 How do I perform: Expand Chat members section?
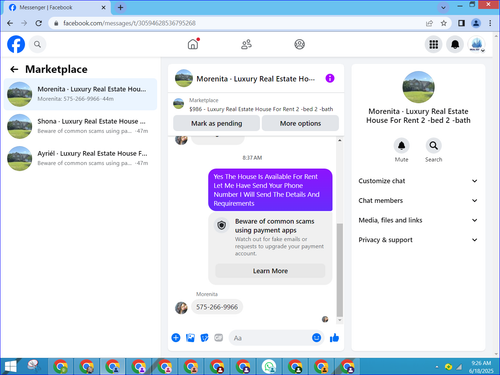click(418, 200)
